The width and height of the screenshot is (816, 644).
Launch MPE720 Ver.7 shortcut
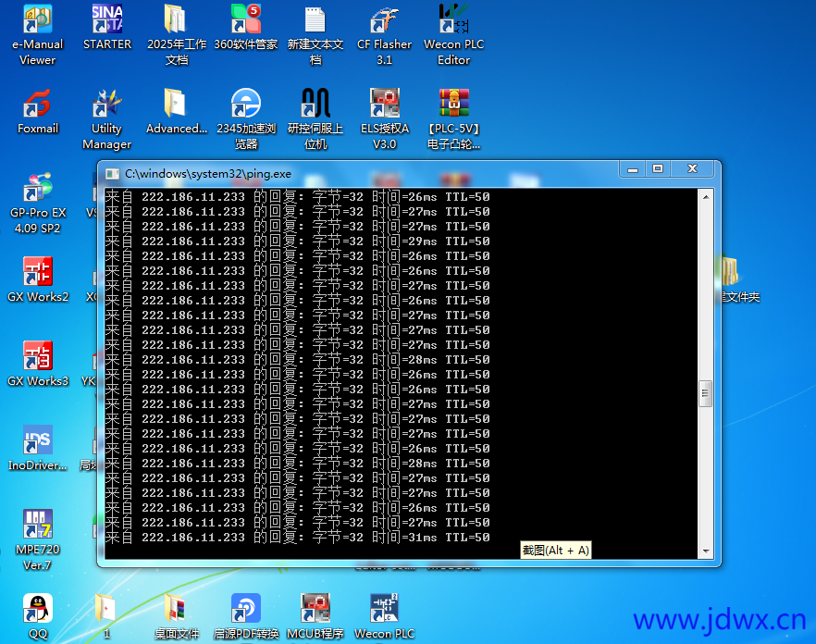(37, 539)
